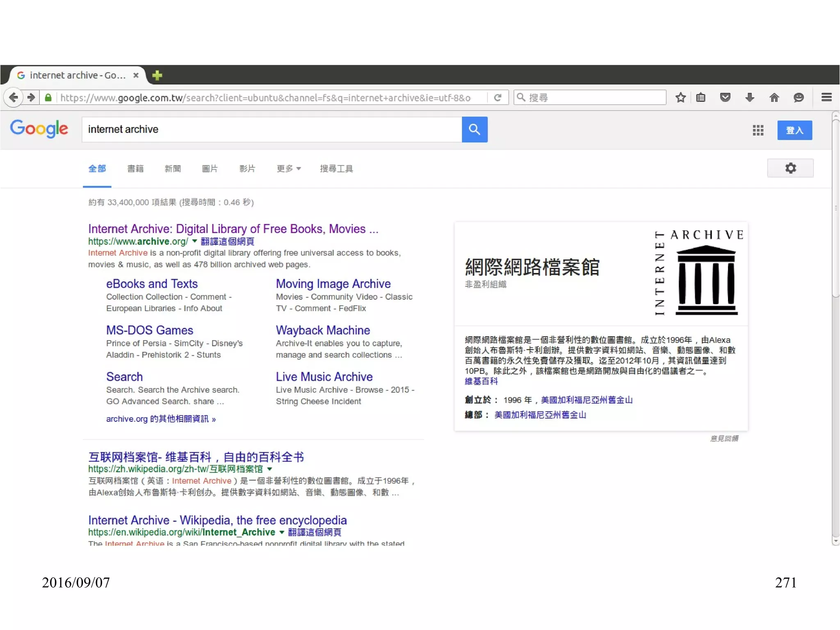This screenshot has height=630, width=840.
Task: Expand options arrow beside archive.org URL
Action: (194, 241)
